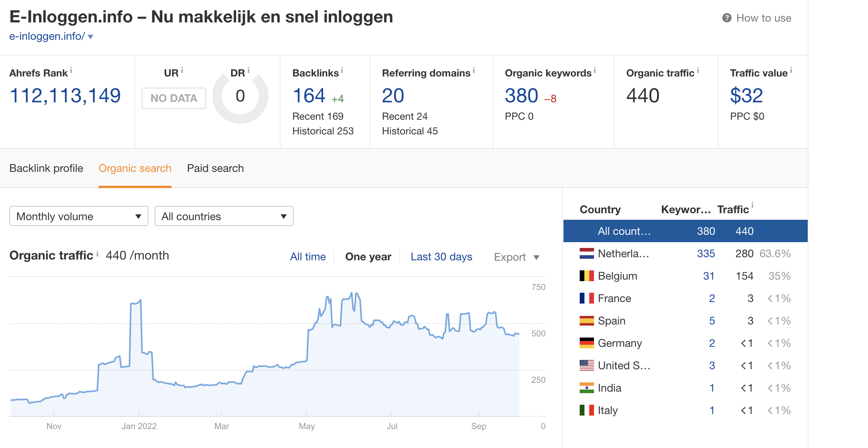Click the Belgium flag icon
This screenshot has width=868, height=448.
587,276
